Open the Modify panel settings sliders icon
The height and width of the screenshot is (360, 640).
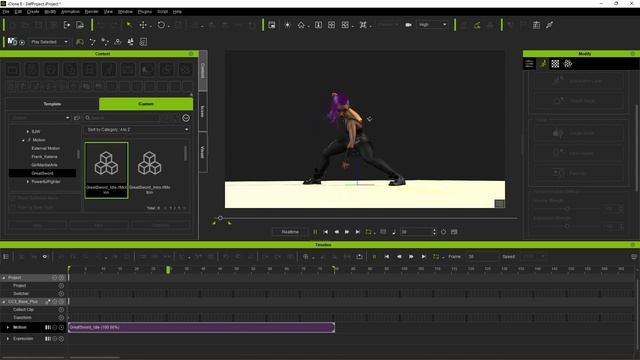click(x=529, y=64)
